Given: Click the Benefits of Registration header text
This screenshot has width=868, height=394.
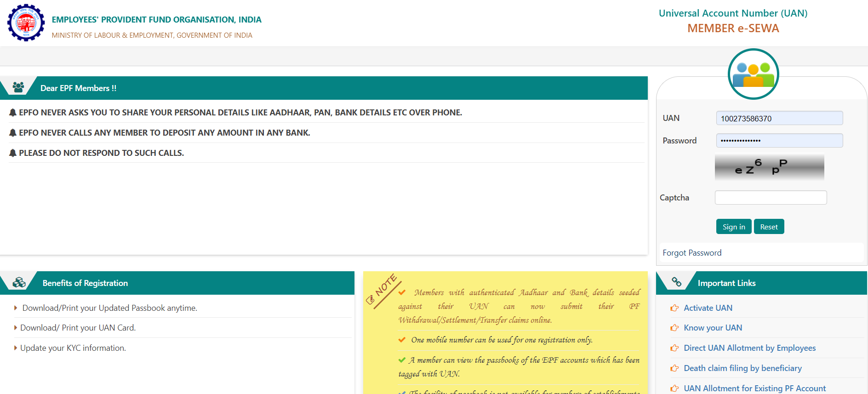Looking at the screenshot, I should pos(85,283).
